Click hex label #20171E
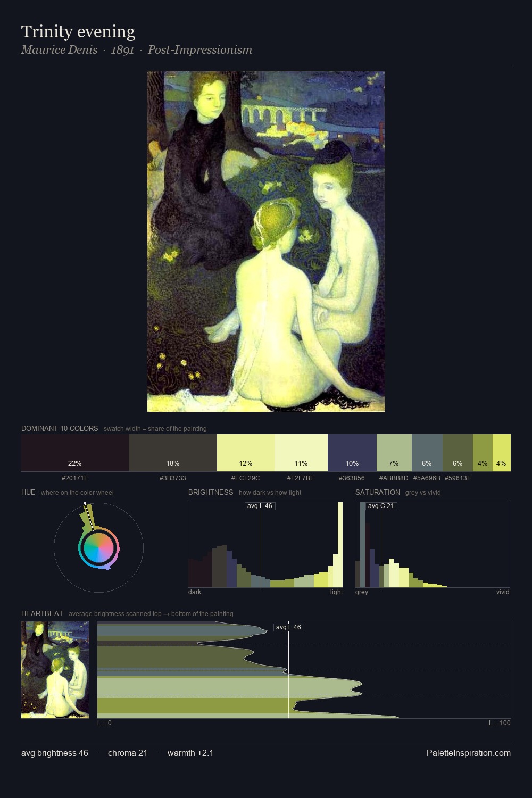This screenshot has width=532, height=798. tap(75, 478)
